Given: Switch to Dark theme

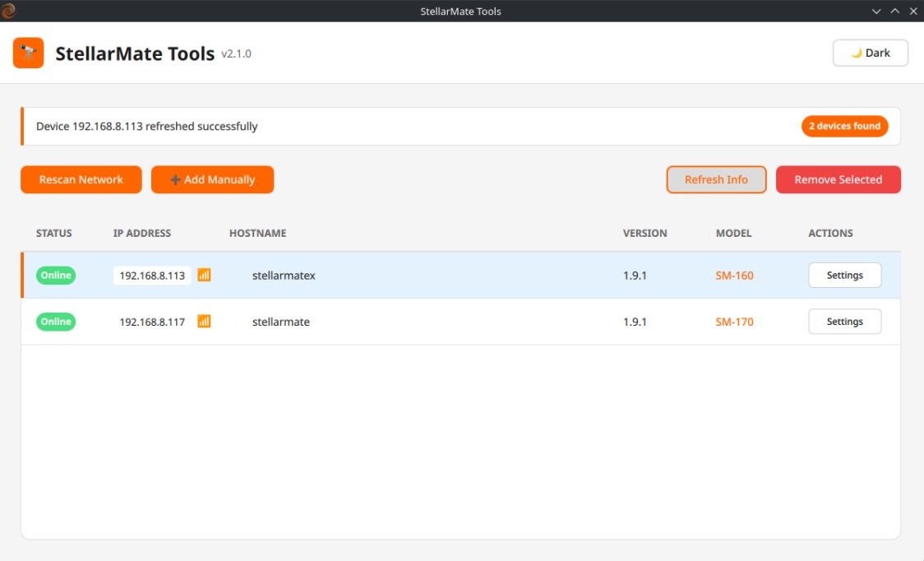Looking at the screenshot, I should tap(871, 53).
